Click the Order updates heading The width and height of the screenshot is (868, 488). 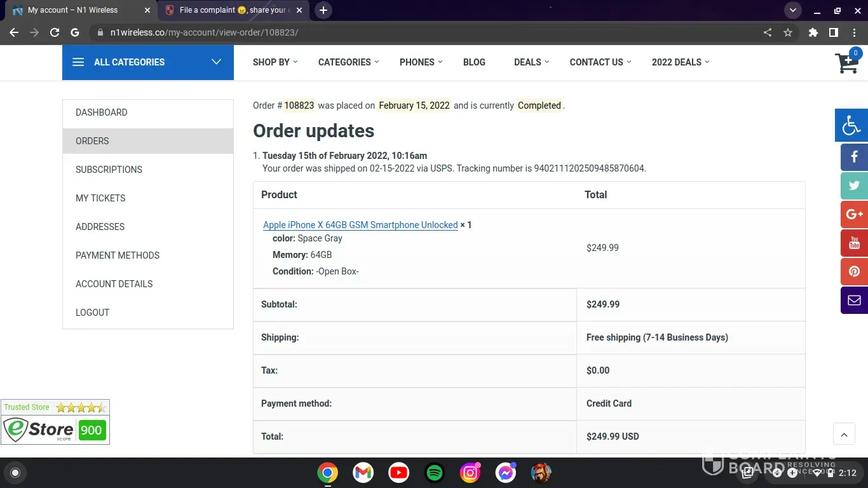point(314,131)
